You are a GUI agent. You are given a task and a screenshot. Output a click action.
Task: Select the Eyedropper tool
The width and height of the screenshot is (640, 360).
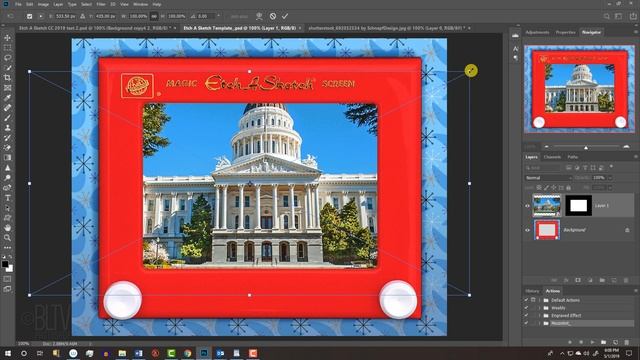[x=7, y=98]
